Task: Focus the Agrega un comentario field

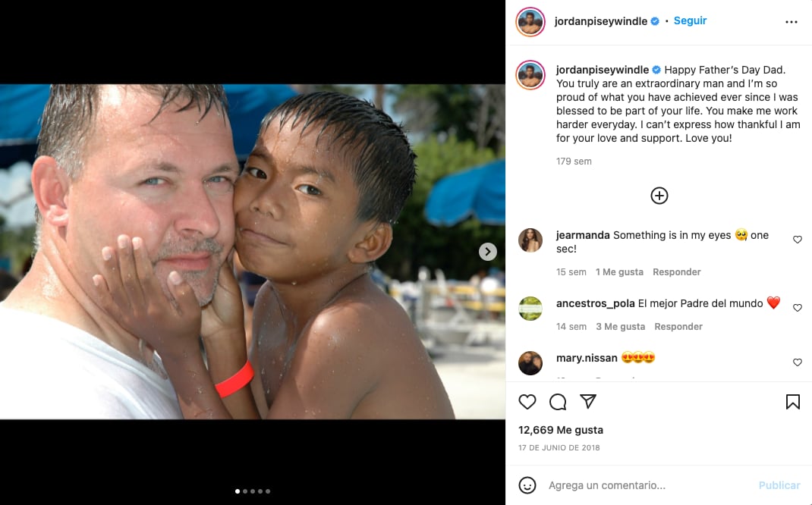Action: [645, 485]
